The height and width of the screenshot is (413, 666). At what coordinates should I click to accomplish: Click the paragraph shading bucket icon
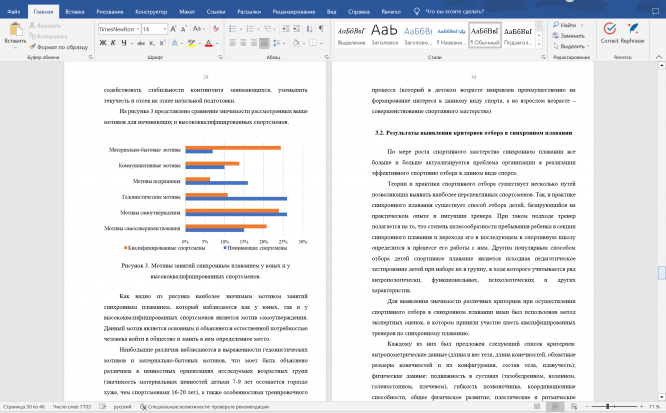tap(296, 43)
